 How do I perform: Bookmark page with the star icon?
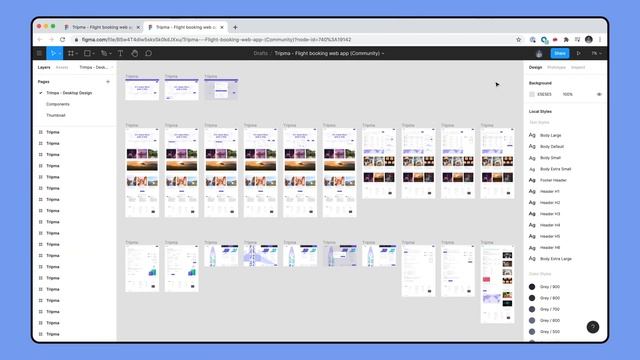point(518,40)
